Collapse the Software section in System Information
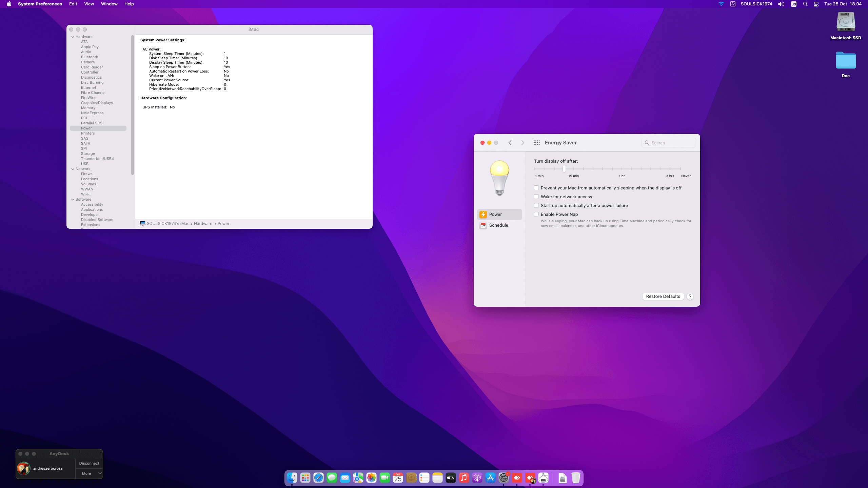 click(73, 199)
